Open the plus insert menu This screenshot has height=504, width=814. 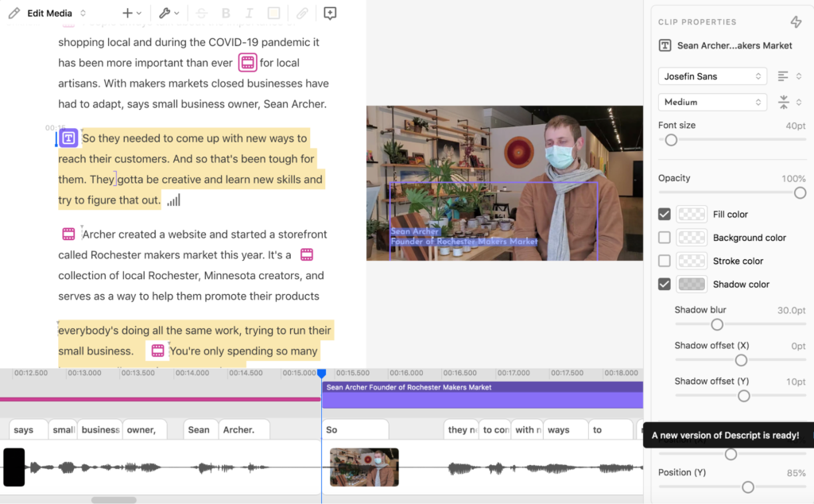click(131, 14)
